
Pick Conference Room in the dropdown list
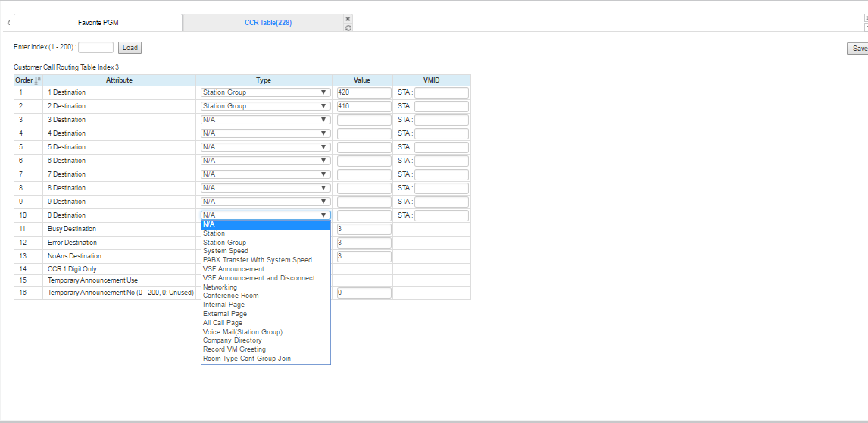pos(230,296)
